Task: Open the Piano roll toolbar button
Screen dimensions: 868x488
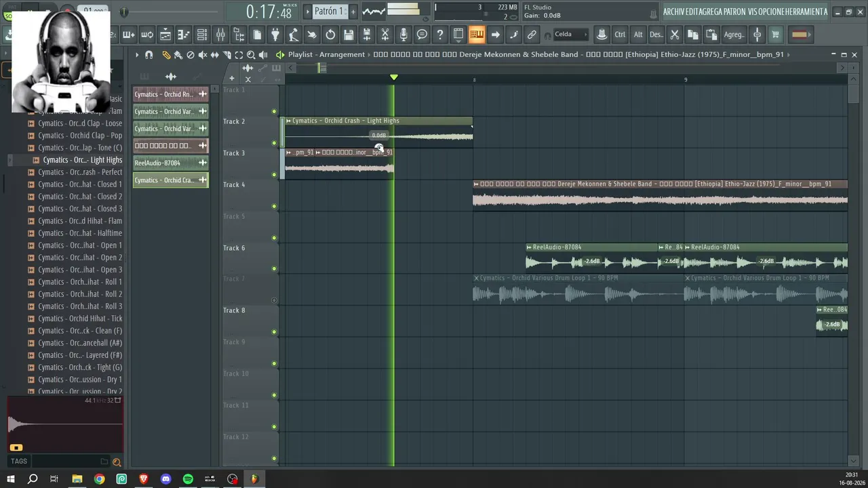Action: pyautogui.click(x=184, y=35)
